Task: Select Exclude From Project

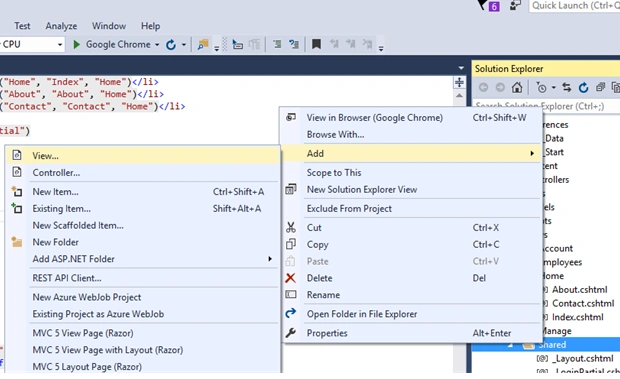Action: [411, 209]
